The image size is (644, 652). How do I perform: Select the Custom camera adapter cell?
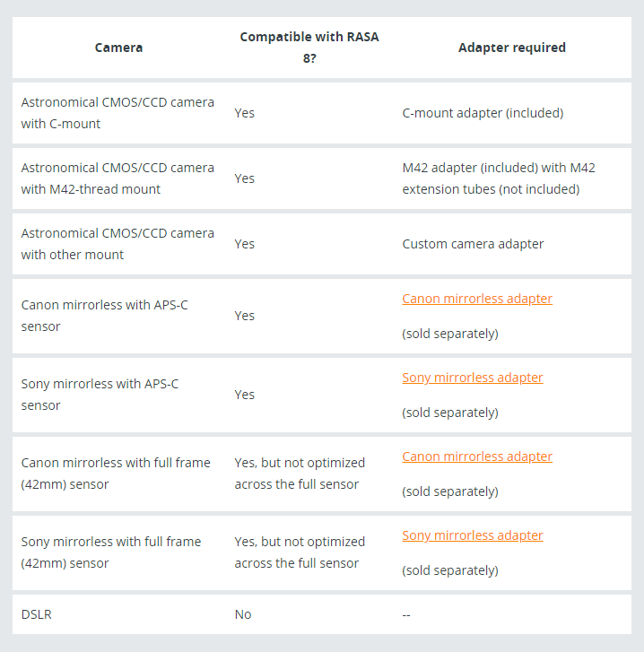pyautogui.click(x=473, y=244)
